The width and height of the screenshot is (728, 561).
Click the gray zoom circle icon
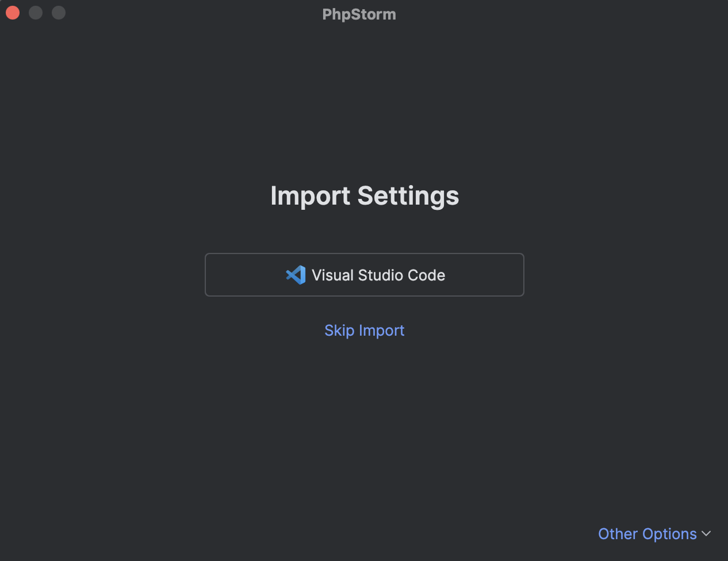click(x=58, y=12)
